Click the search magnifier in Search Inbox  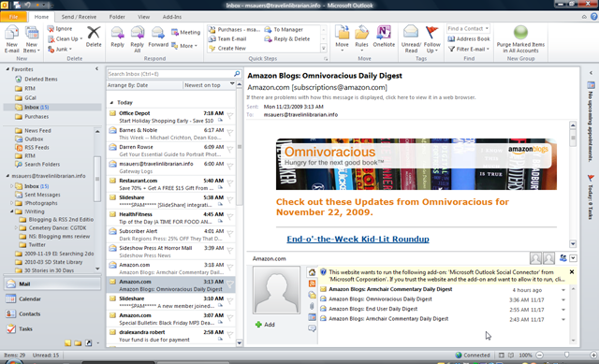coord(237,73)
